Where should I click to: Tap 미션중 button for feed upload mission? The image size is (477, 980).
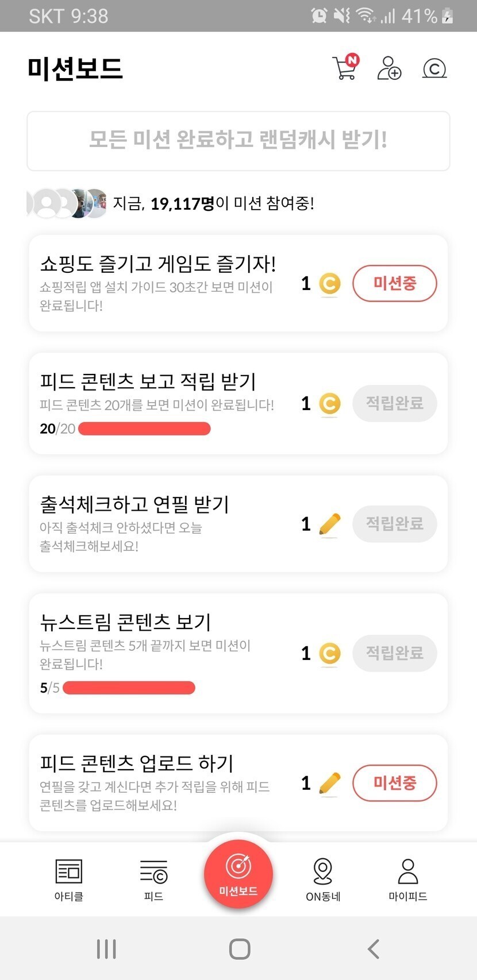click(x=394, y=782)
